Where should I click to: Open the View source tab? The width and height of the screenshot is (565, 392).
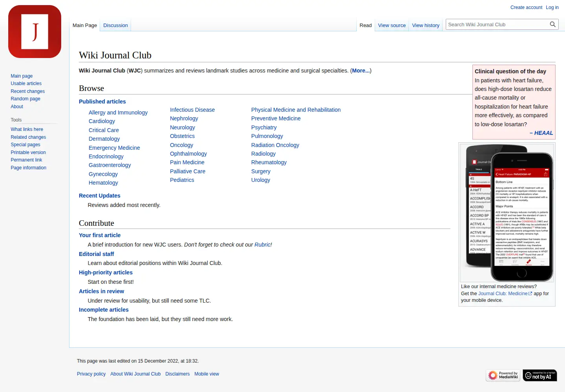tap(392, 25)
